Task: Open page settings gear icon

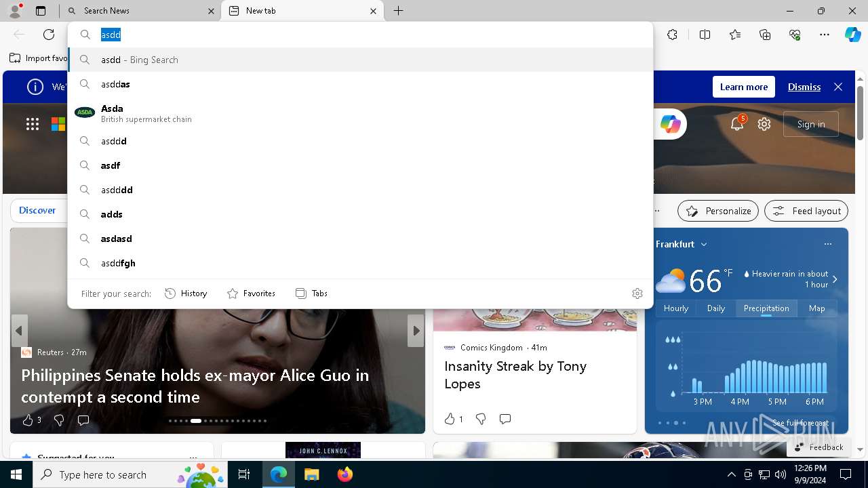Action: [x=764, y=124]
